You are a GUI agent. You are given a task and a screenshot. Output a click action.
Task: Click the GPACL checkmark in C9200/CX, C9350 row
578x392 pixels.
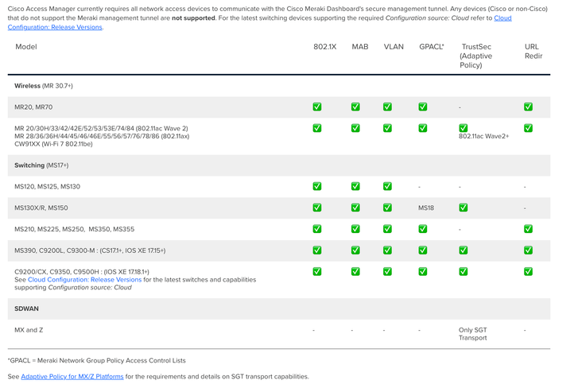pos(423,272)
